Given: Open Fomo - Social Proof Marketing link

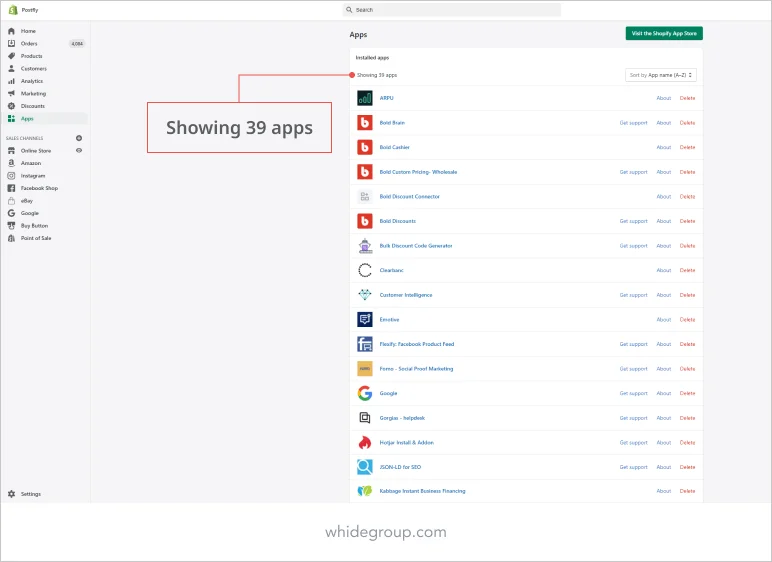Looking at the screenshot, I should click(416, 369).
